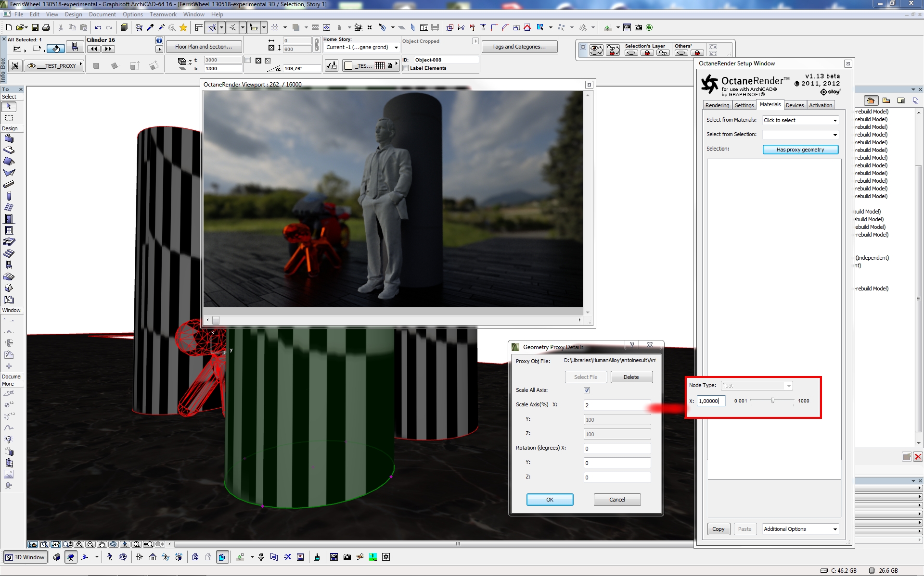Select the Arrow tool in toolbox
The width and height of the screenshot is (924, 578).
pyautogui.click(x=9, y=106)
